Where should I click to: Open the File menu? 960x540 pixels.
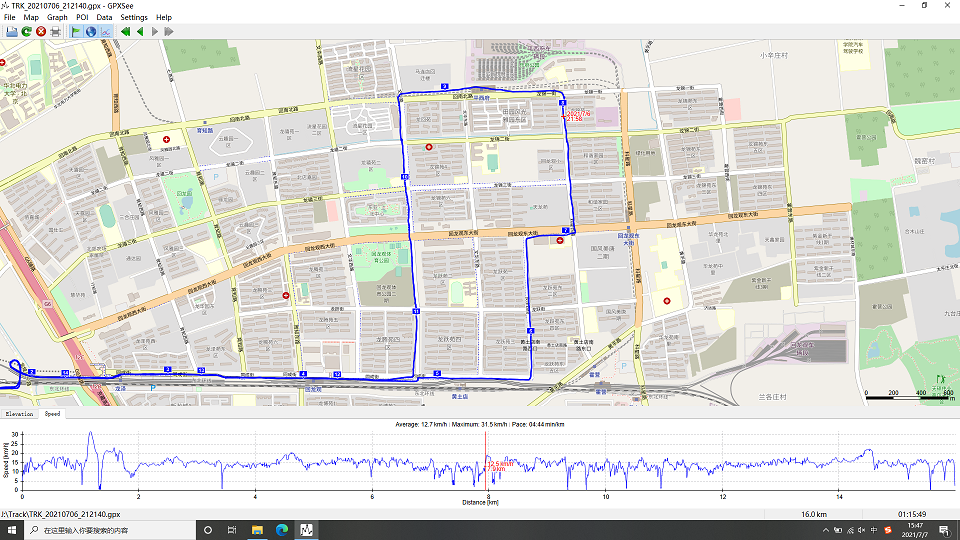tap(10, 17)
